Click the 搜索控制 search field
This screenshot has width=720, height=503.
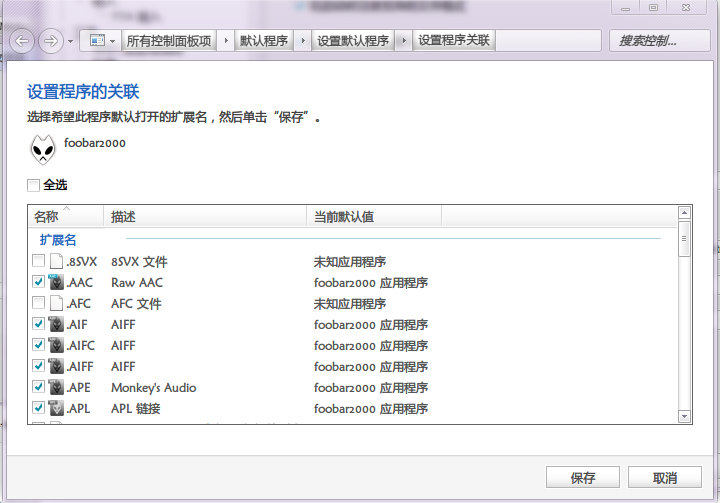tap(660, 41)
